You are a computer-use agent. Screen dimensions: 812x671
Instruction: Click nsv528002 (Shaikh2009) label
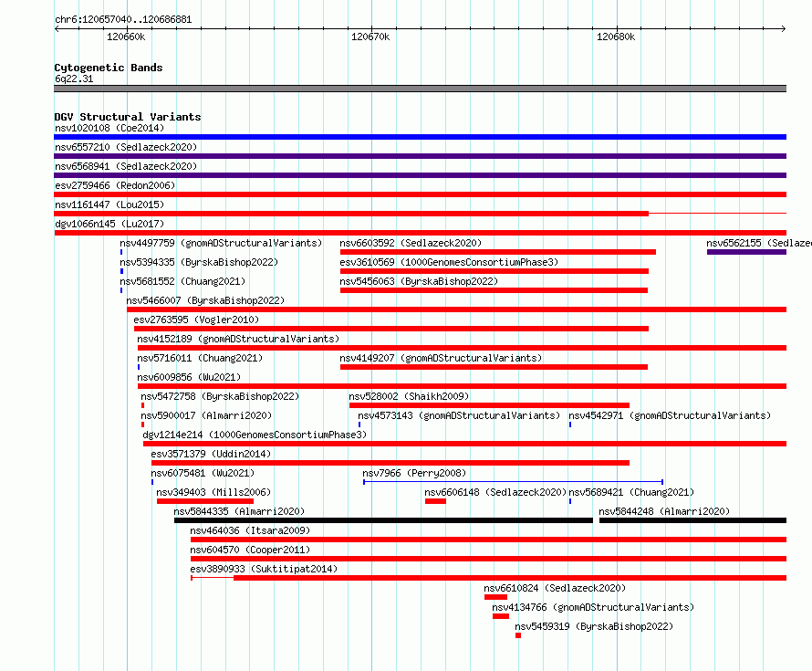[x=409, y=396]
